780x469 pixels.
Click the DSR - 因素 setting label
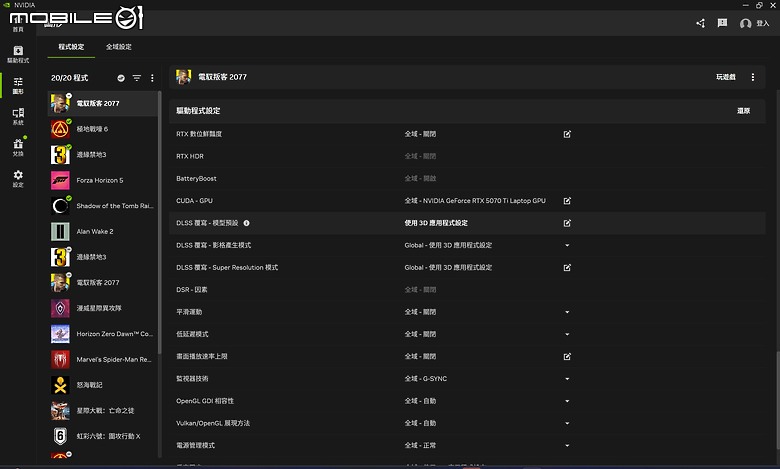pos(192,289)
